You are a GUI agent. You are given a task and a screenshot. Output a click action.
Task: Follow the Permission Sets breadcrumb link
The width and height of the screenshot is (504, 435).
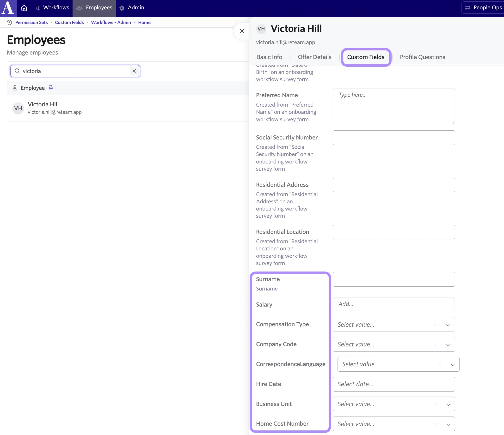tap(31, 22)
